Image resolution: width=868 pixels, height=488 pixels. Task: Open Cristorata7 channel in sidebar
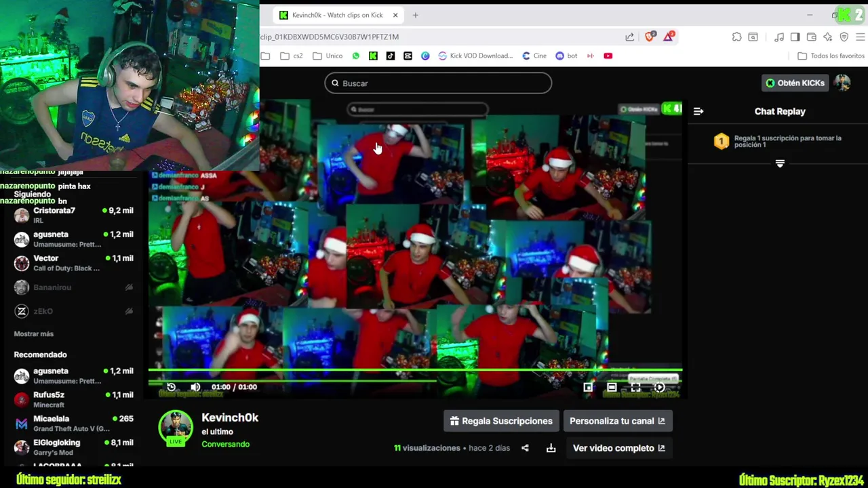(x=73, y=216)
